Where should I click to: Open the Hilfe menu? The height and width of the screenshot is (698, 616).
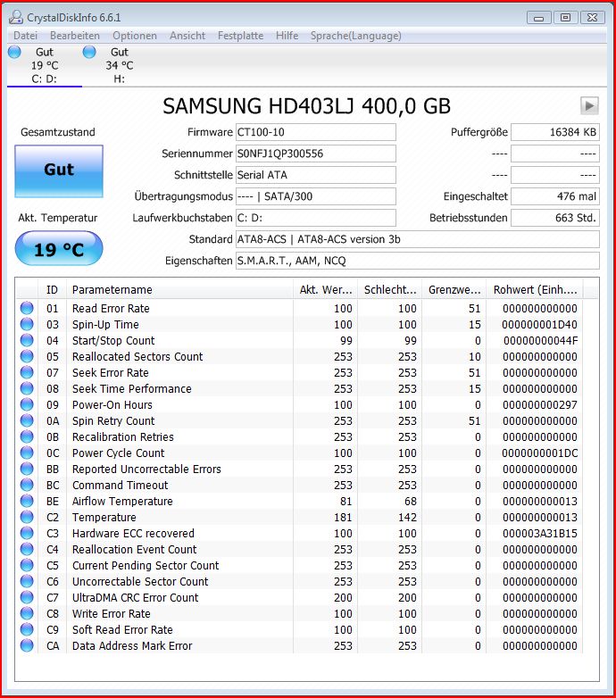coord(287,36)
